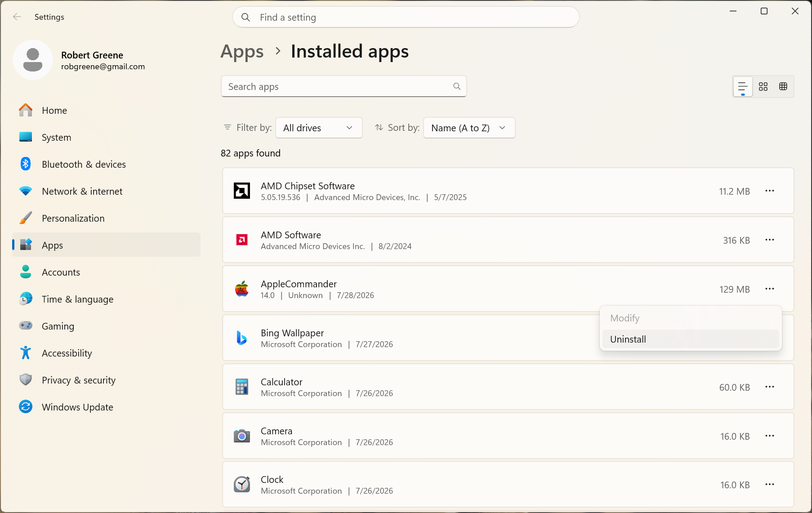Click the Camera app name
The image size is (812, 513).
coord(277,431)
